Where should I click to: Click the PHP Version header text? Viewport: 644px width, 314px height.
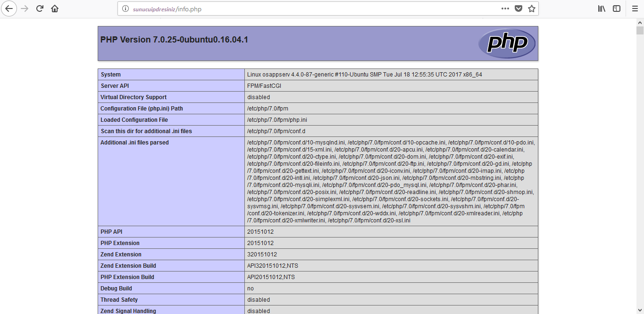pyautogui.click(x=174, y=40)
